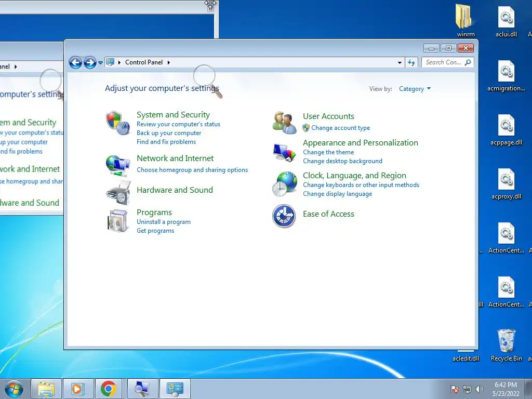
Task: Open the User Accounts category
Action: tap(328, 116)
